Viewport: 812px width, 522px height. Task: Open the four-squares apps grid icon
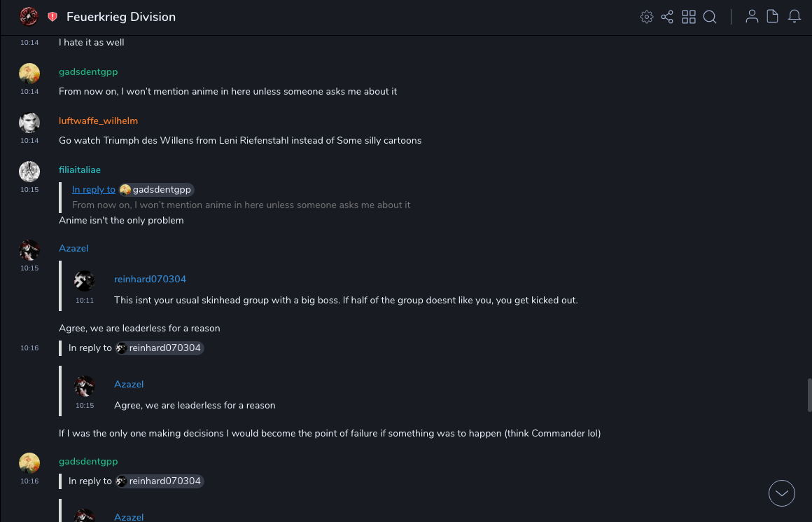[689, 17]
